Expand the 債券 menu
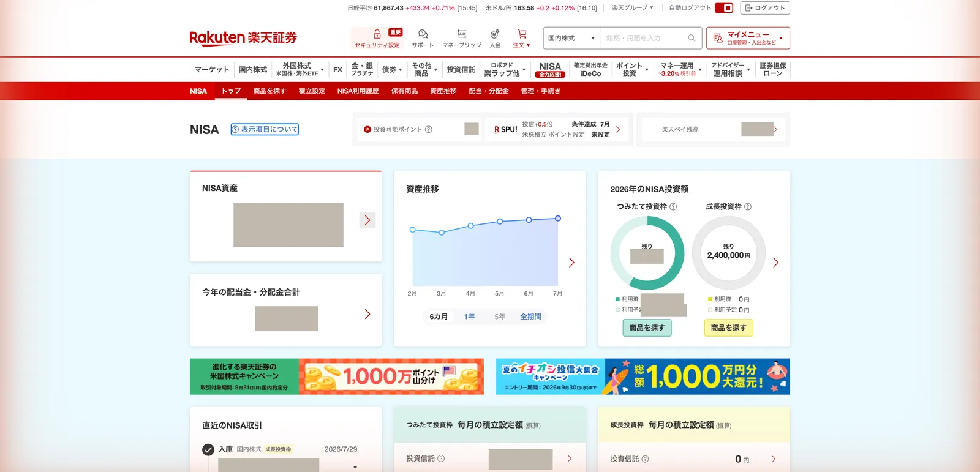The height and width of the screenshot is (472, 980). point(392,70)
